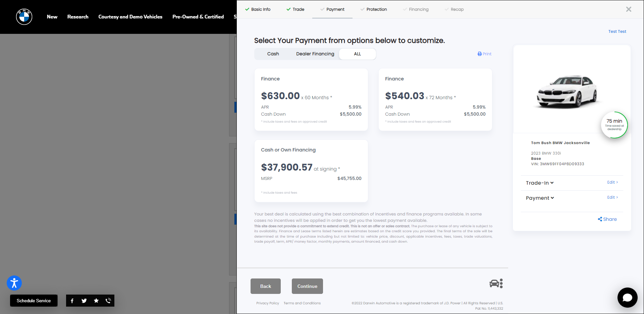Click the BMW logo icon
The image size is (644, 314).
click(24, 17)
